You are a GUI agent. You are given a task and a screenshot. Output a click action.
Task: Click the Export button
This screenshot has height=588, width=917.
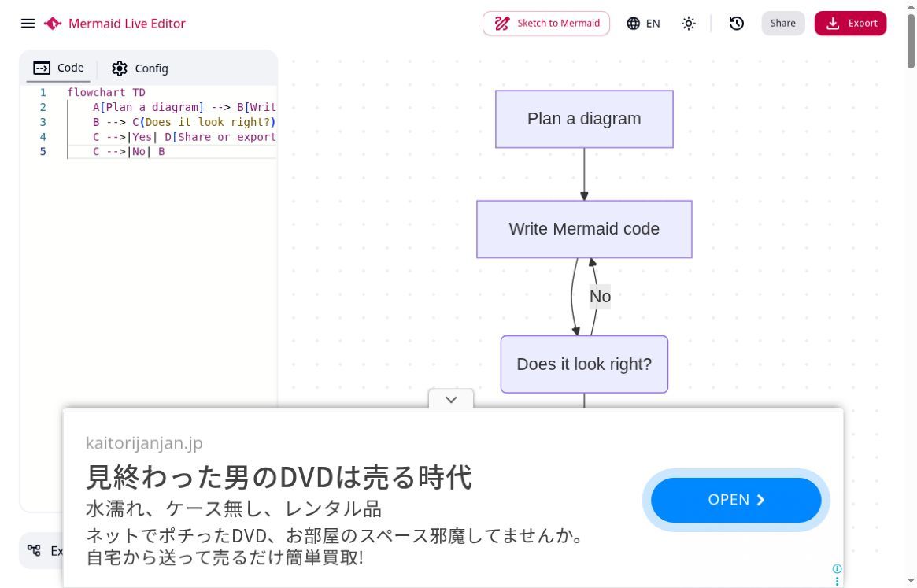[x=850, y=24]
